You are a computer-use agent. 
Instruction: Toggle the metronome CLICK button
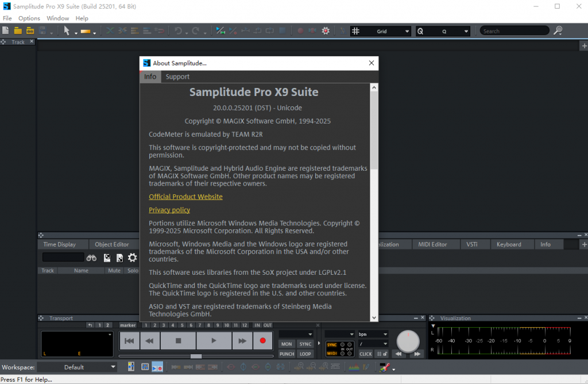[x=366, y=354]
